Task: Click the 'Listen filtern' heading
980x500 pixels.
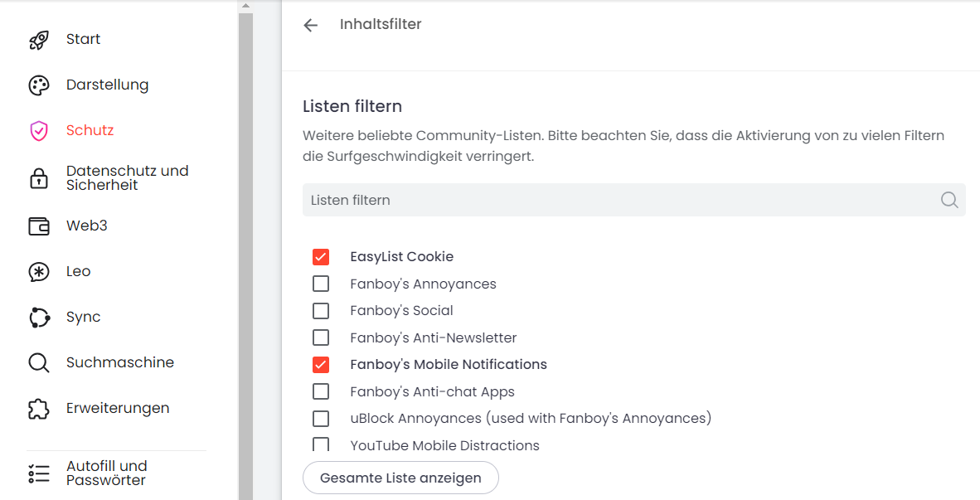Action: (x=352, y=106)
